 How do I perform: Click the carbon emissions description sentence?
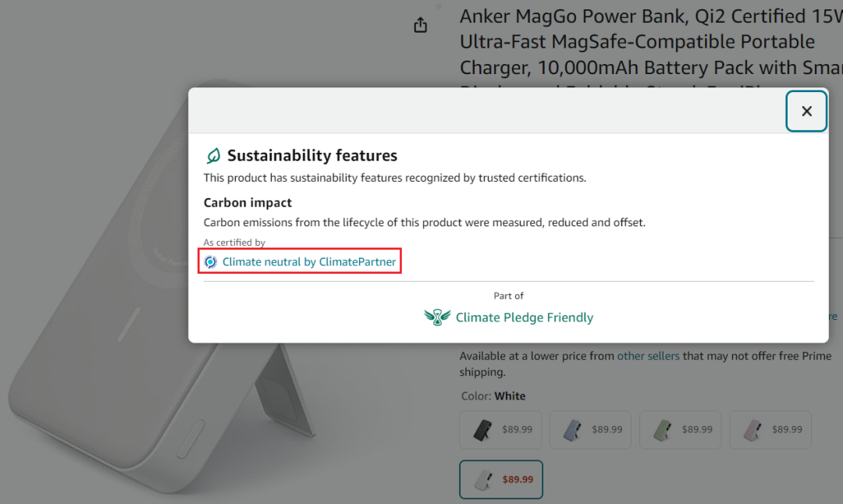pyautogui.click(x=424, y=222)
